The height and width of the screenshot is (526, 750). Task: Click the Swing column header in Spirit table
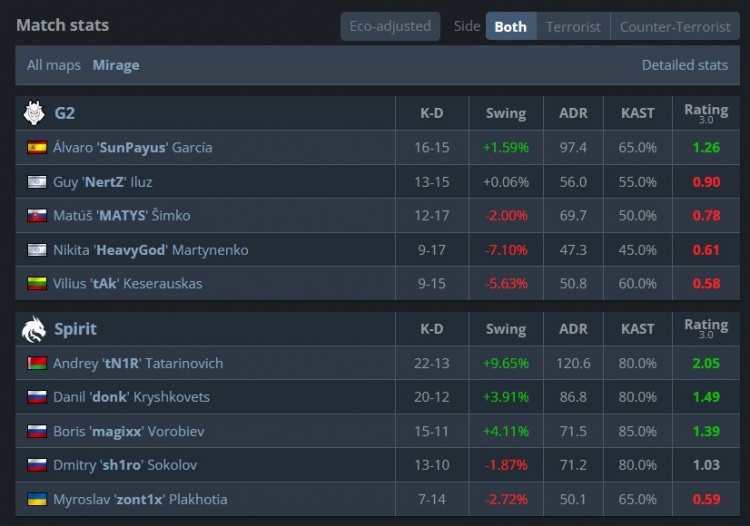coord(505,329)
